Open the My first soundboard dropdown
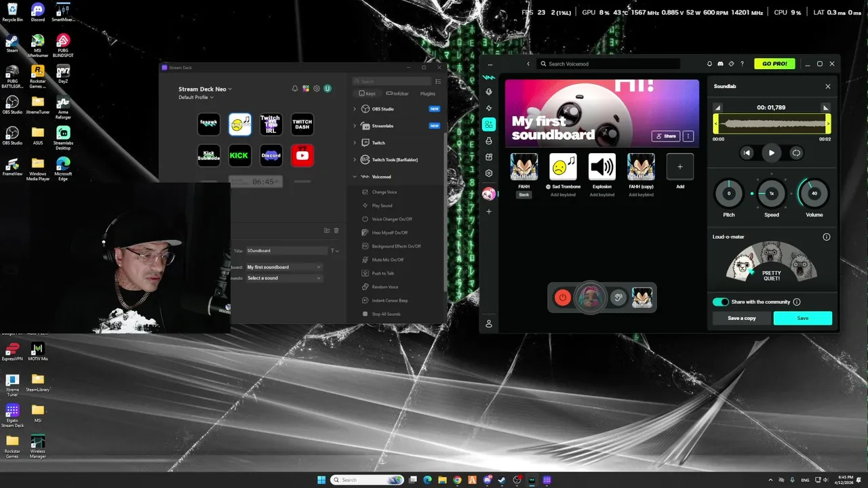Image resolution: width=868 pixels, height=488 pixels. click(x=283, y=267)
